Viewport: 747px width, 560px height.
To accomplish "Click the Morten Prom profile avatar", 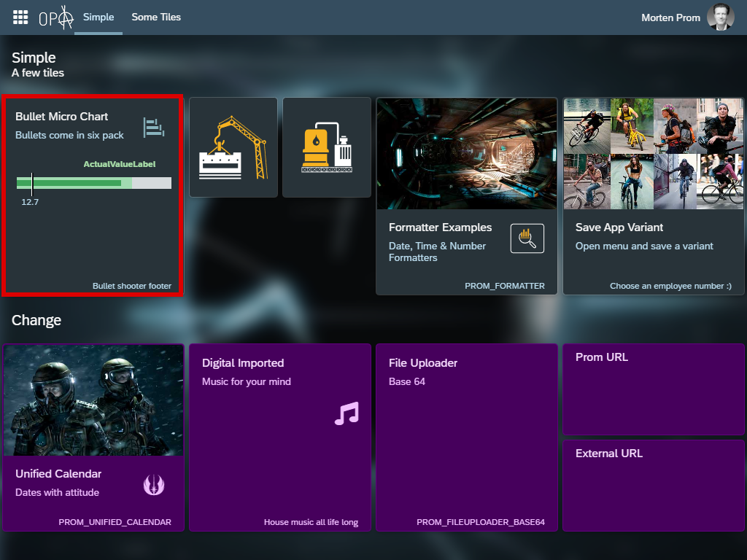I will (x=720, y=17).
